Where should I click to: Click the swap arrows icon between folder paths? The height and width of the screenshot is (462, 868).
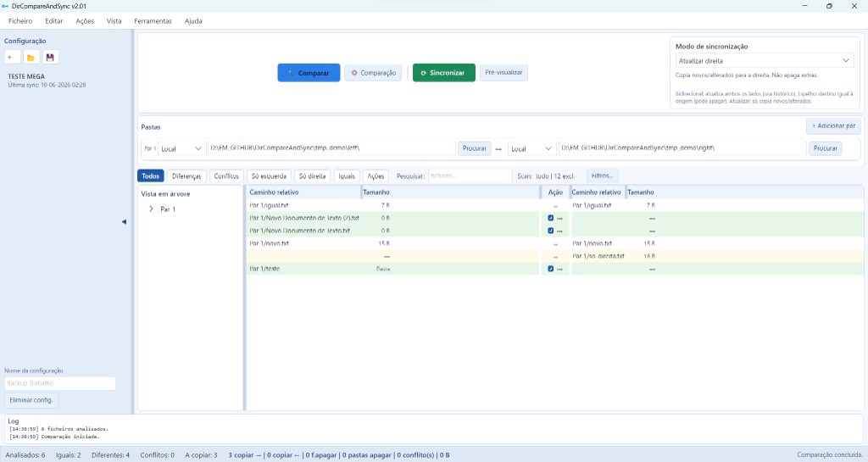coord(498,149)
